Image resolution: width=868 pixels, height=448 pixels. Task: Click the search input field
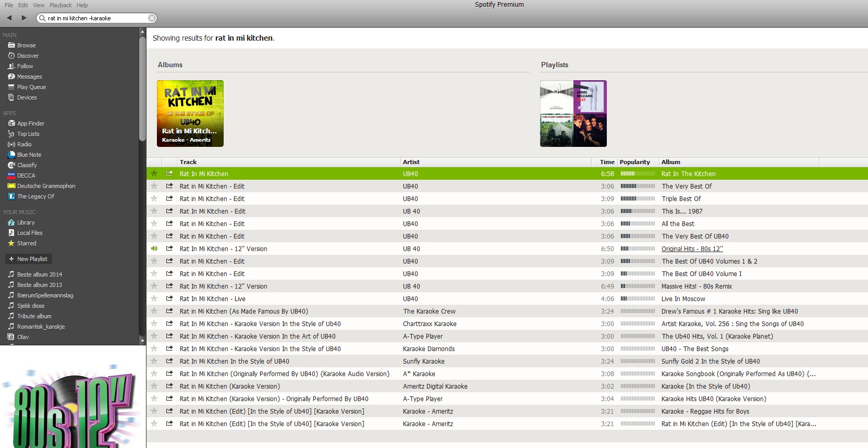97,18
